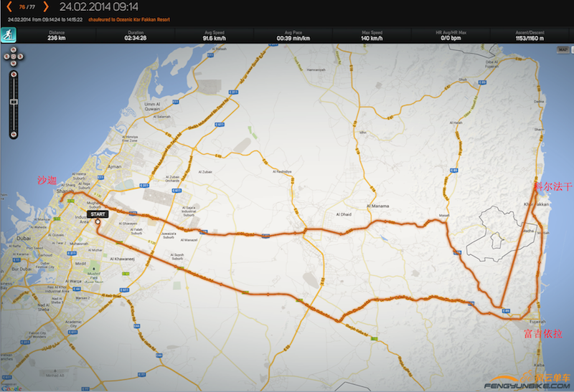
Task: Pan the map down with the arrow
Action: pos(14,63)
